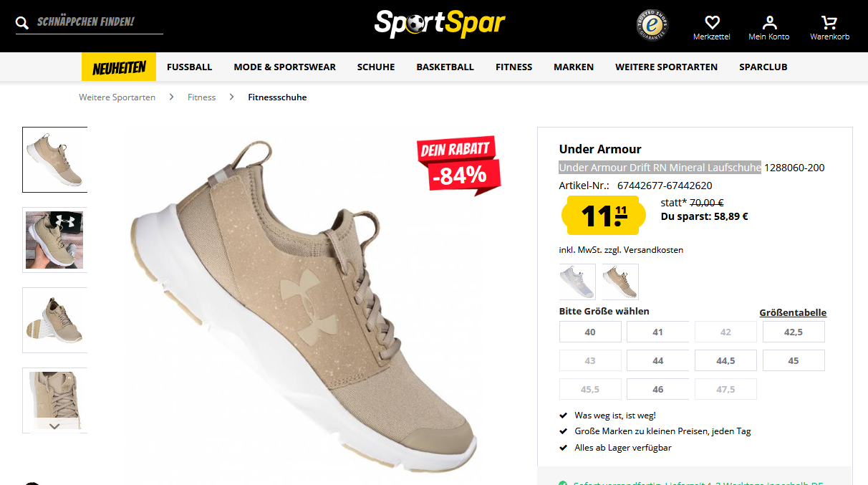Open the MARKEN navigation dropdown
The image size is (868, 485).
point(574,67)
